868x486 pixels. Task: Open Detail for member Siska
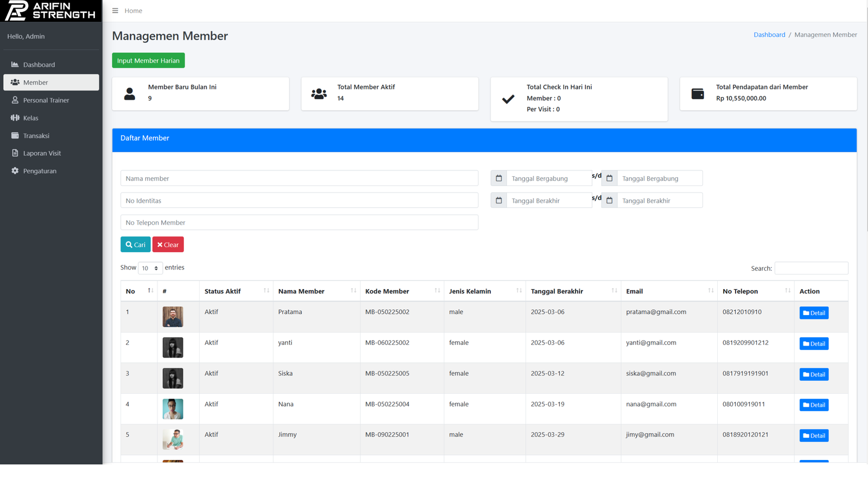click(814, 374)
